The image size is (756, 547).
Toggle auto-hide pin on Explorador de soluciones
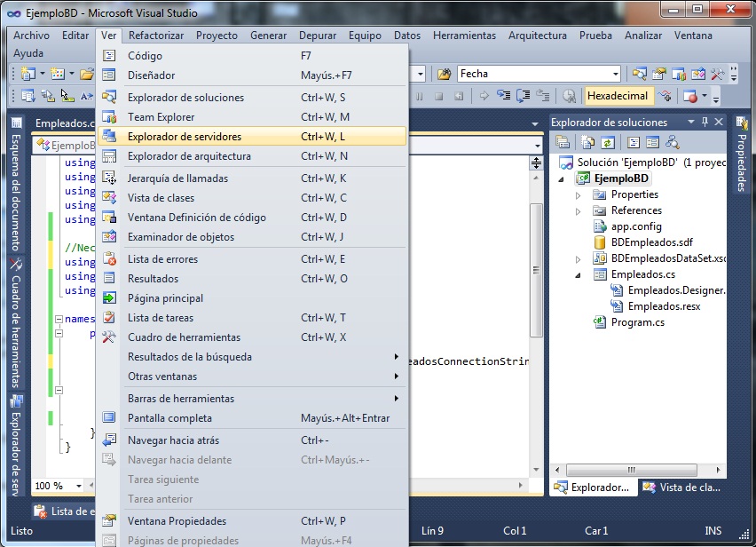[703, 122]
